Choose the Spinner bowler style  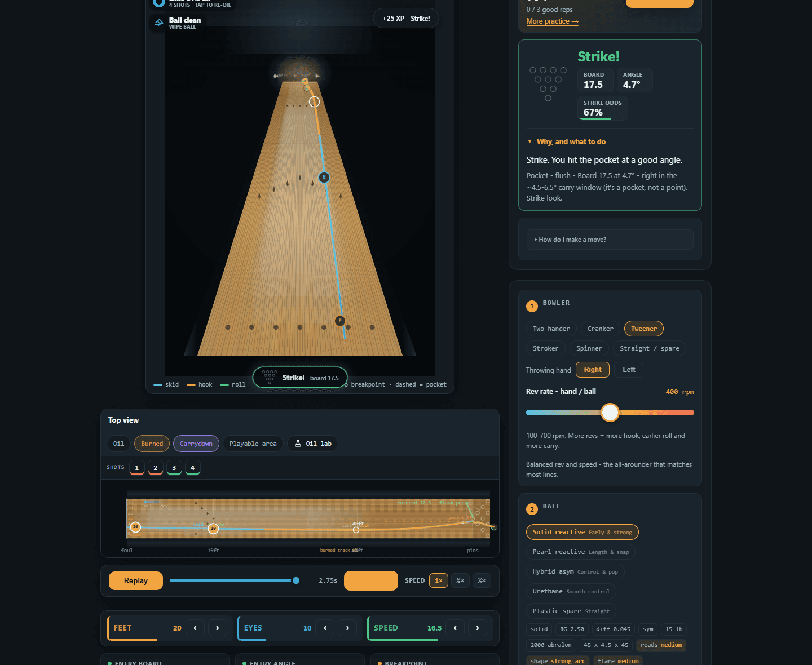tap(589, 348)
